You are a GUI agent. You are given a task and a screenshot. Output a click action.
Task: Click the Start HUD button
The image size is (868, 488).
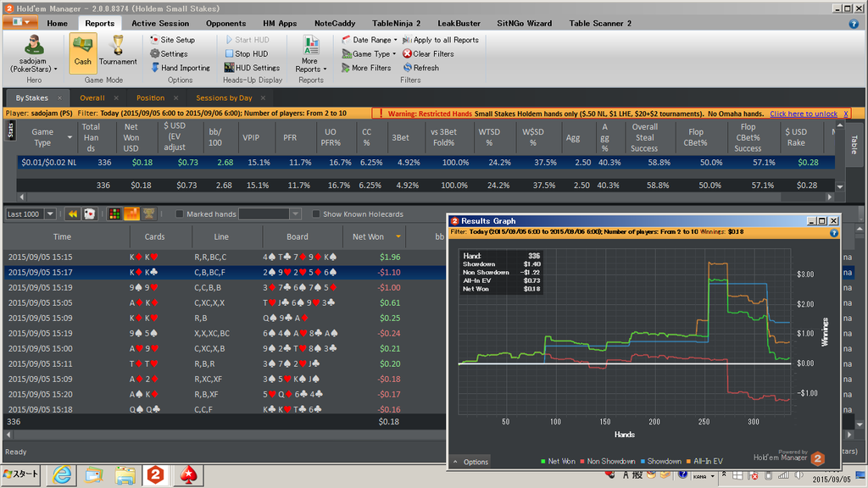click(247, 40)
